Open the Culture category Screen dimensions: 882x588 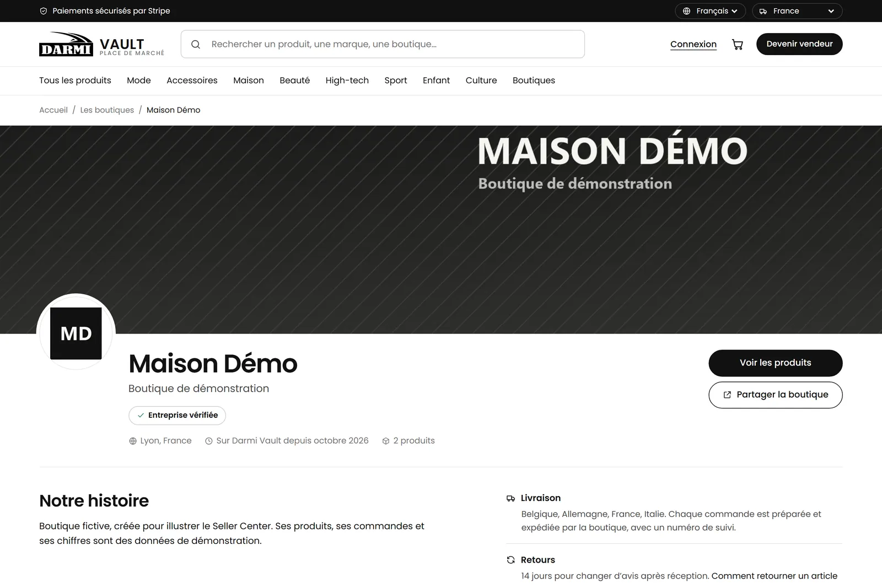click(481, 80)
